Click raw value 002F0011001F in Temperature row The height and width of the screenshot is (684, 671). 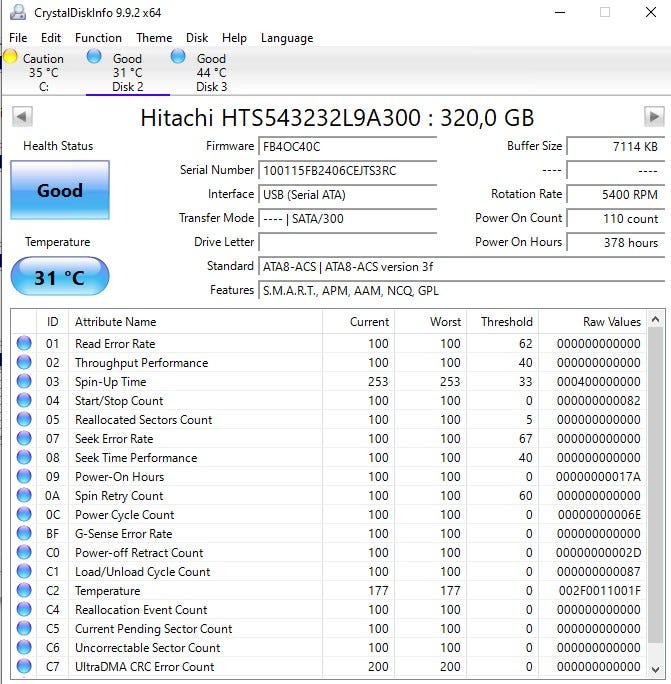(599, 591)
